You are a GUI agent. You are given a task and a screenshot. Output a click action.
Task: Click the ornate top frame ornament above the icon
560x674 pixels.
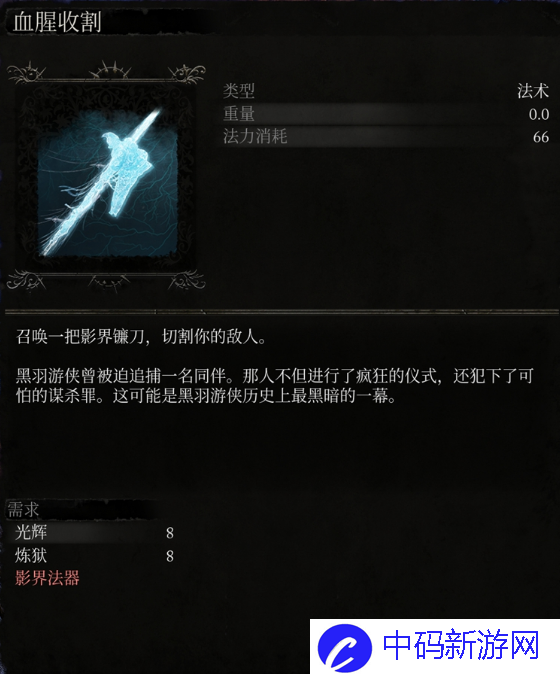(106, 73)
